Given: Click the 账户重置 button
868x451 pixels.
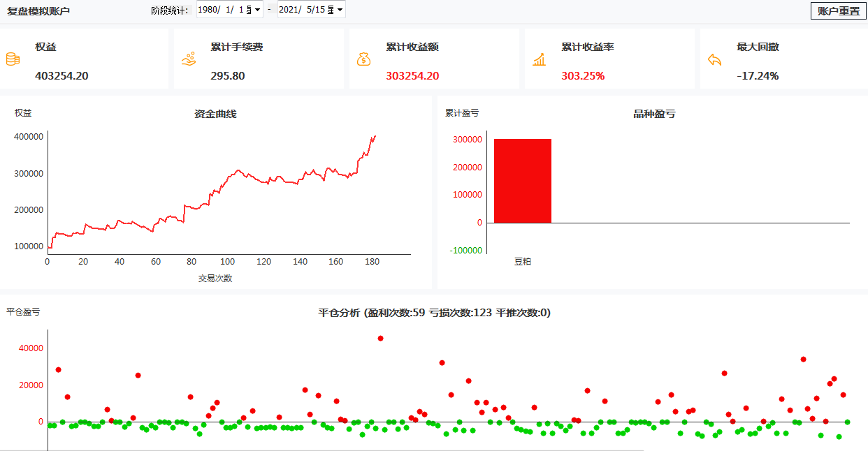Looking at the screenshot, I should 838,11.
